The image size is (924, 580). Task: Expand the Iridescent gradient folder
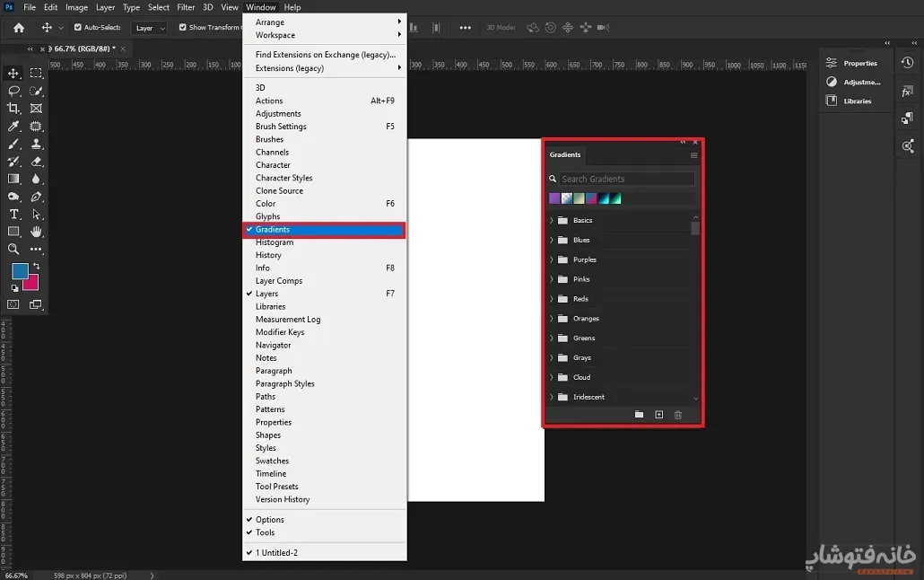tap(552, 397)
